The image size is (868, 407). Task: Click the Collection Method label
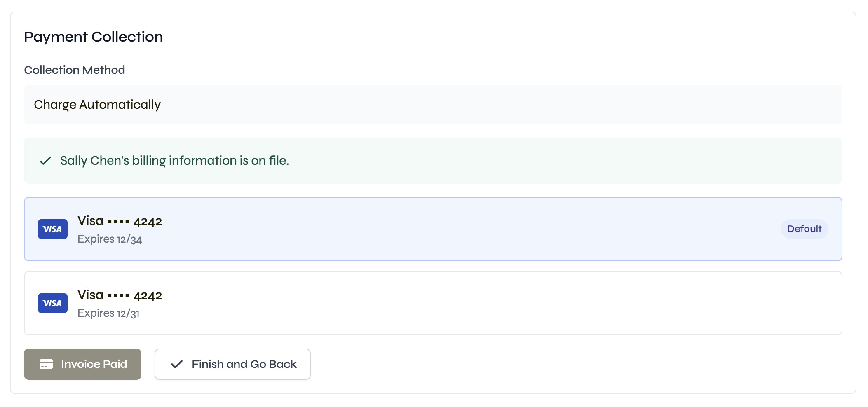[x=75, y=70]
